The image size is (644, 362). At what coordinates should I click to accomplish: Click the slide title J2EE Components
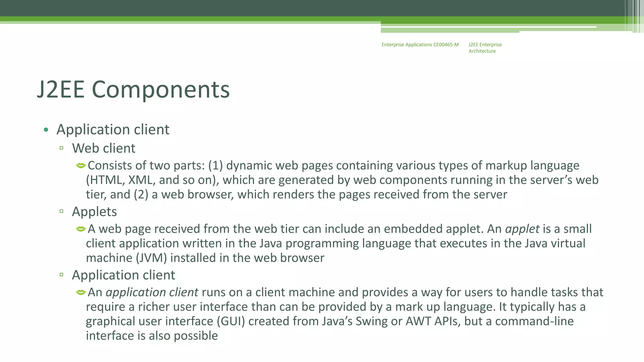click(133, 90)
